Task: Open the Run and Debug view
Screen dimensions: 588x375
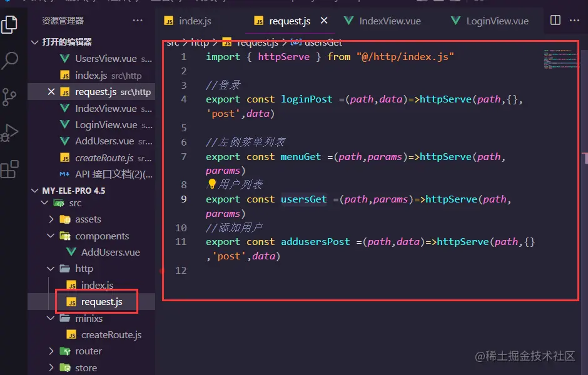Action: tap(9, 133)
